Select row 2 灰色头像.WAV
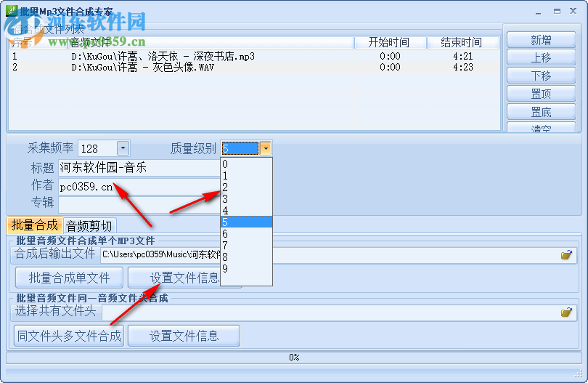This screenshot has height=383, width=588. click(254, 67)
